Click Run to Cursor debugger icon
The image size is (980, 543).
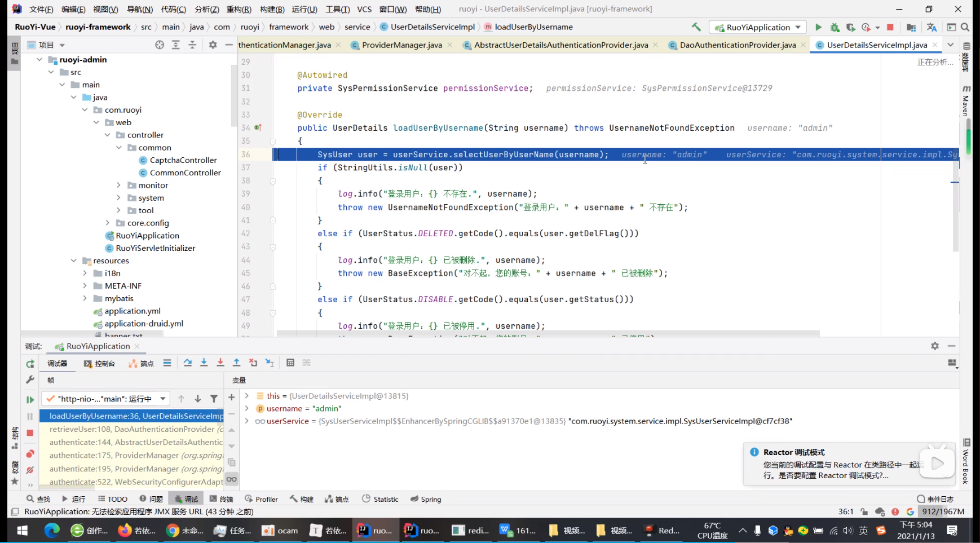270,363
